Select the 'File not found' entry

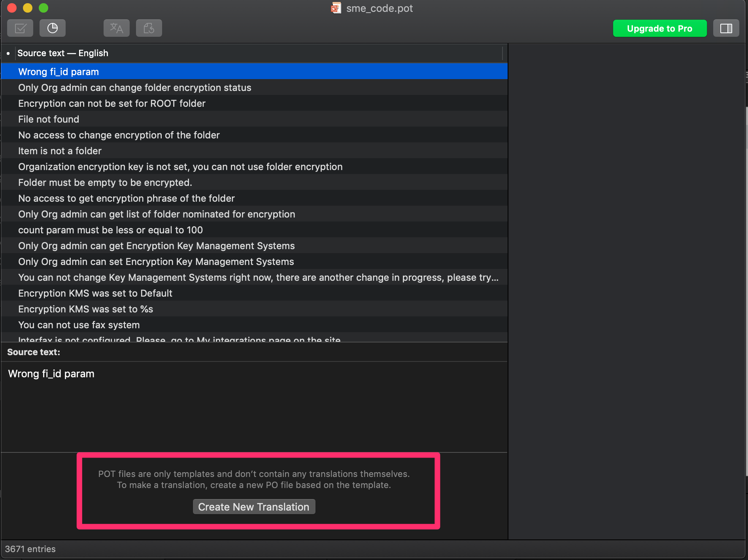49,119
